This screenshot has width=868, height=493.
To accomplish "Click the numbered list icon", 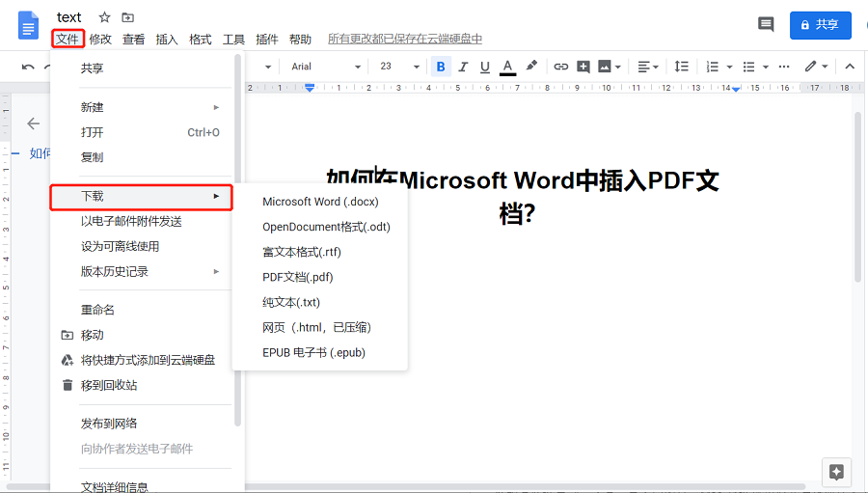I will click(713, 67).
